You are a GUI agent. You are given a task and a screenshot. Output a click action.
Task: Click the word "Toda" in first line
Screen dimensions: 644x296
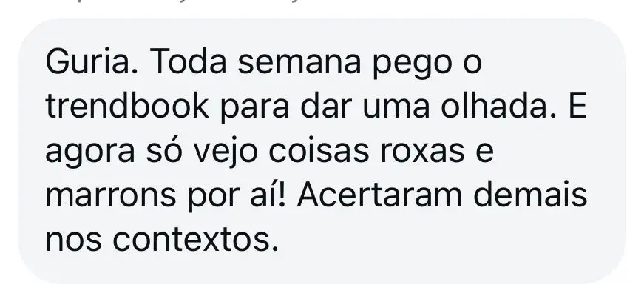click(189, 62)
